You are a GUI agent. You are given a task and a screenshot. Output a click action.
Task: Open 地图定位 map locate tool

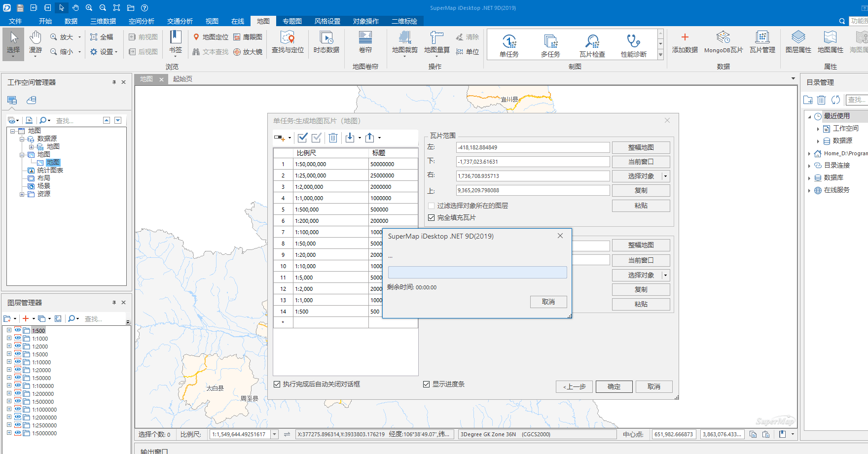tap(211, 37)
